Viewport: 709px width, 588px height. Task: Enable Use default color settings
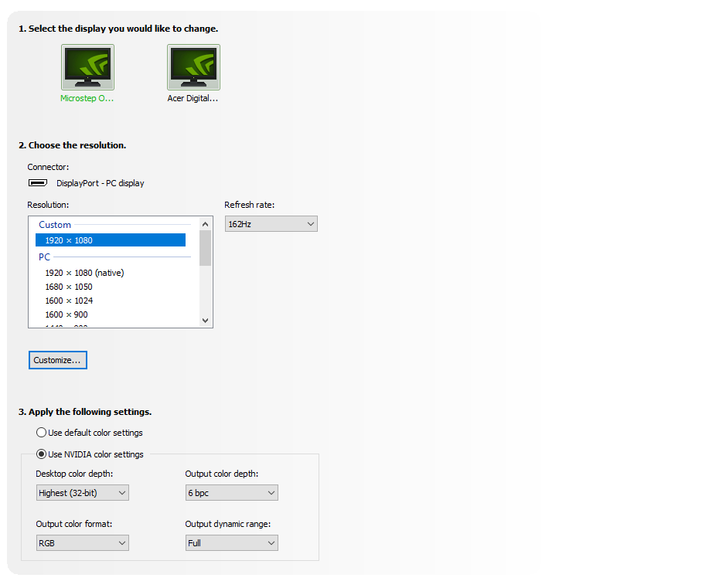[42, 433]
